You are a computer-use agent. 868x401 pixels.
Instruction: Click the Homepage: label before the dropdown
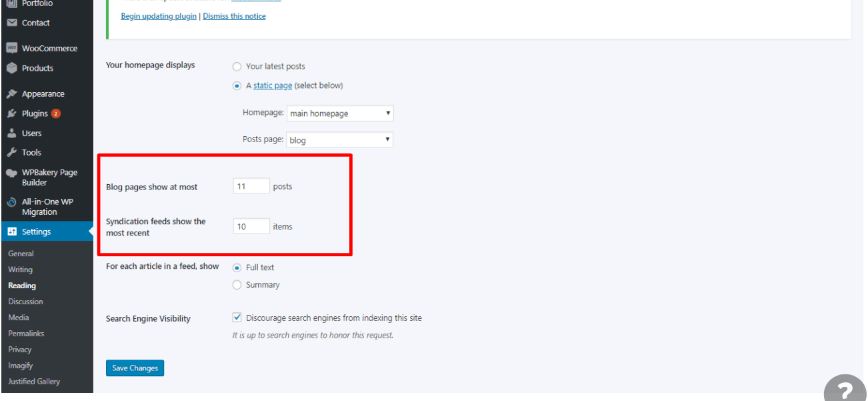tap(263, 113)
